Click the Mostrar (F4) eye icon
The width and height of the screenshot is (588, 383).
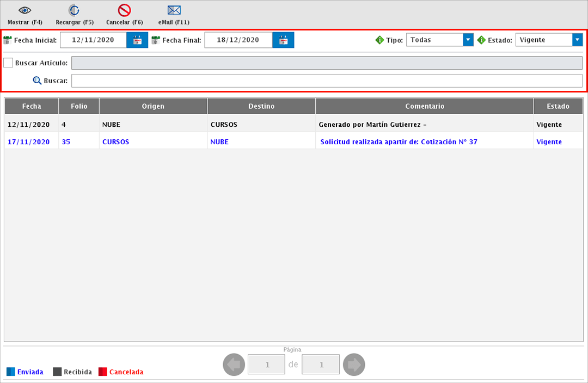pos(24,10)
